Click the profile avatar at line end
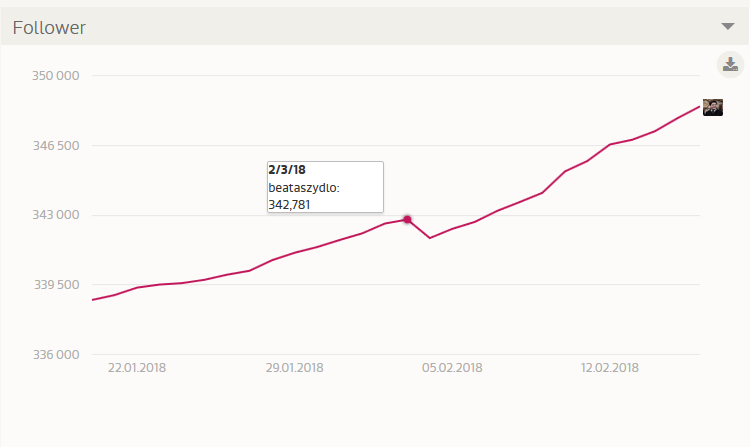The height and width of the screenshot is (447, 750). [x=713, y=107]
